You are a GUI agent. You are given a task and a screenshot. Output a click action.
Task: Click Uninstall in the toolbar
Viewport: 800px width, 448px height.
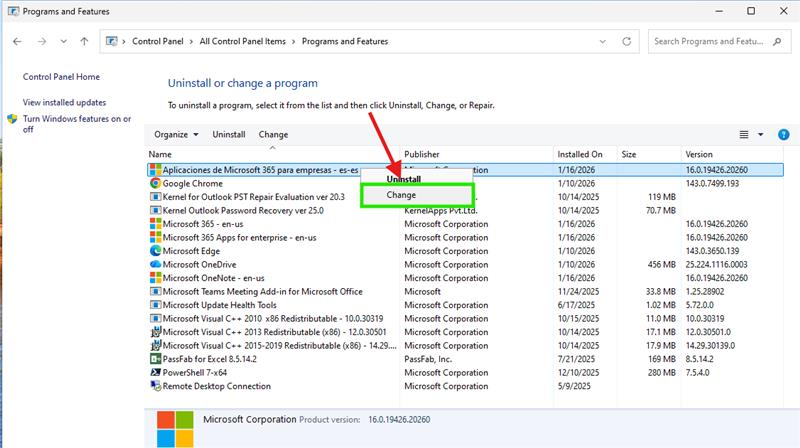(229, 135)
